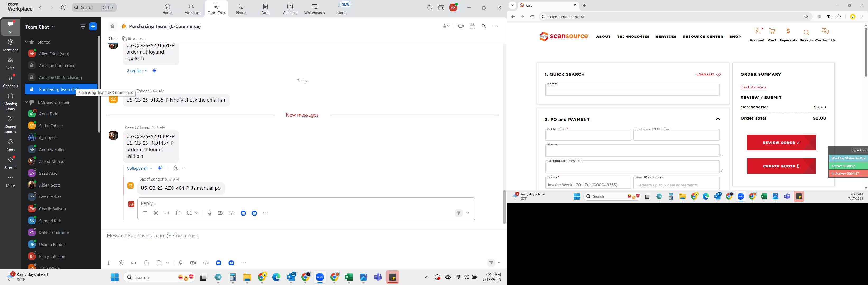The height and width of the screenshot is (285, 868).
Task: Collapse the Starred section
Action: [26, 42]
